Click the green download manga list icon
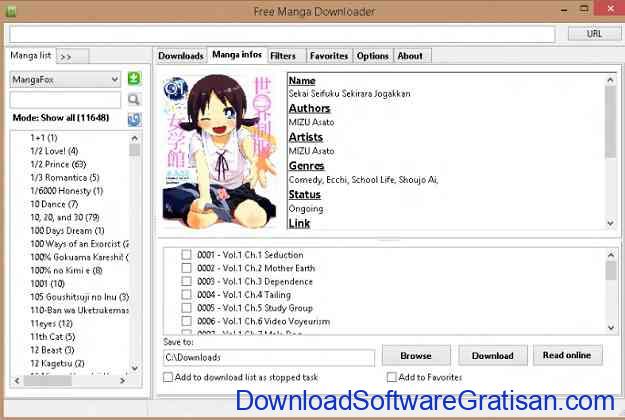Viewport: 625px width, 420px height. click(134, 79)
